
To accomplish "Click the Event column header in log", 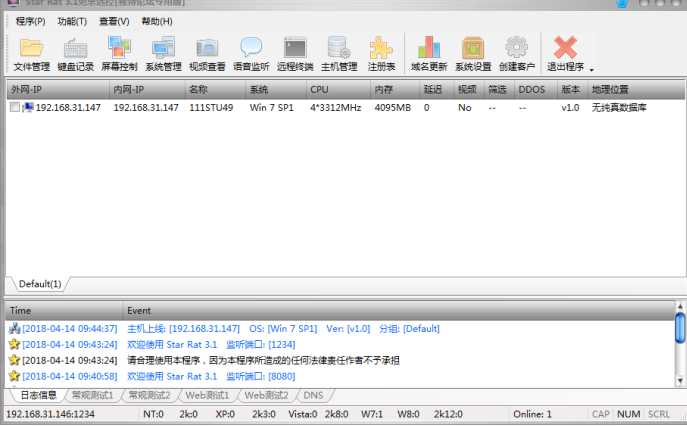I will click(399, 311).
